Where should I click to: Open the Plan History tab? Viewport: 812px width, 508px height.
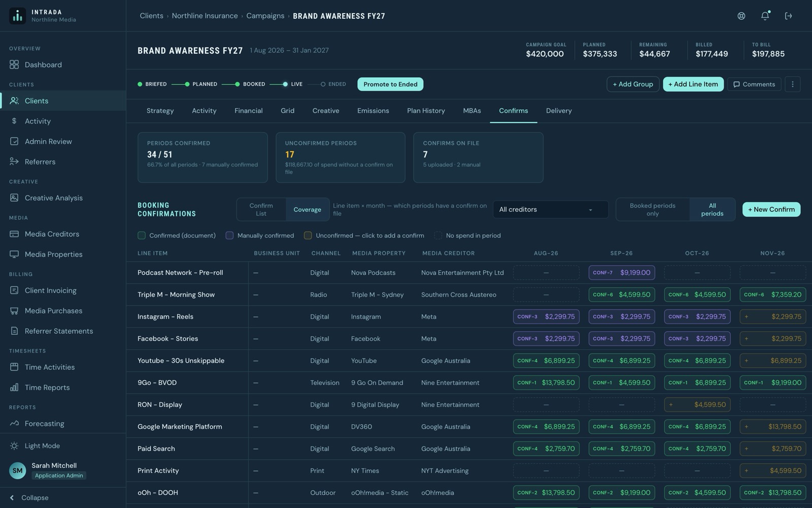click(x=426, y=111)
